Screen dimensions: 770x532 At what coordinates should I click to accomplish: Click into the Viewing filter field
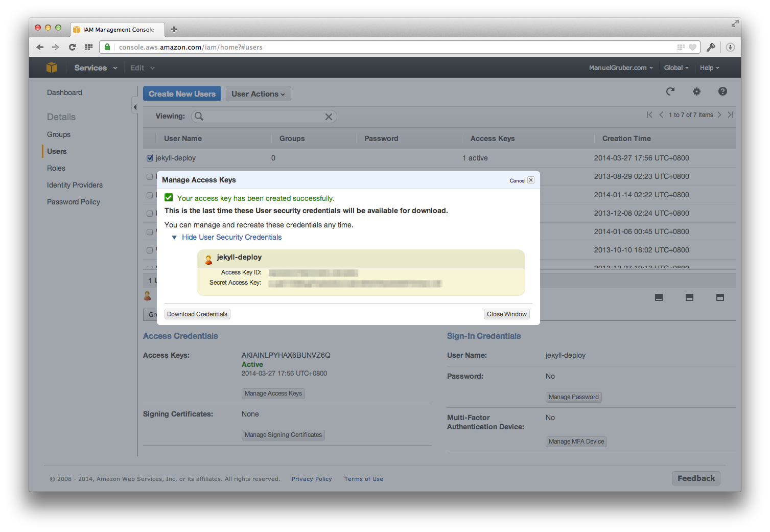(264, 117)
